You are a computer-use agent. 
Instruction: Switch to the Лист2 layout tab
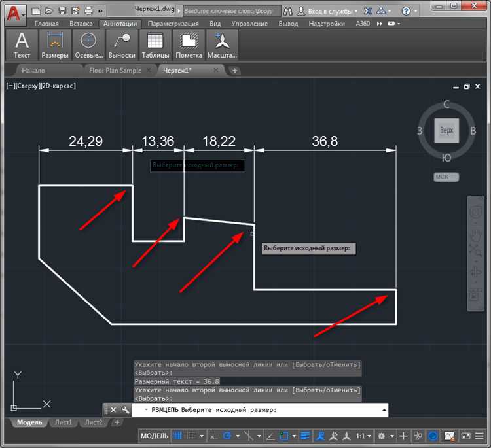click(x=94, y=422)
